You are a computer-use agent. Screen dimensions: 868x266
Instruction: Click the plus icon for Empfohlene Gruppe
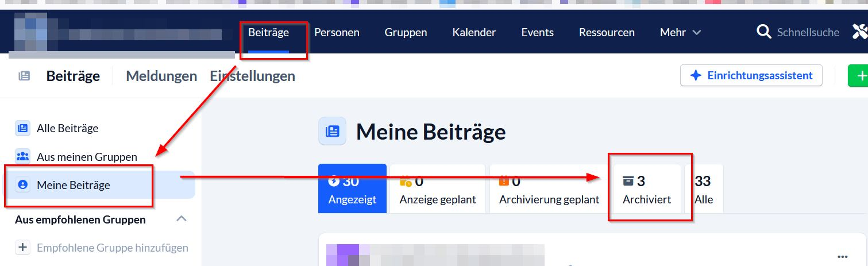[x=22, y=248]
